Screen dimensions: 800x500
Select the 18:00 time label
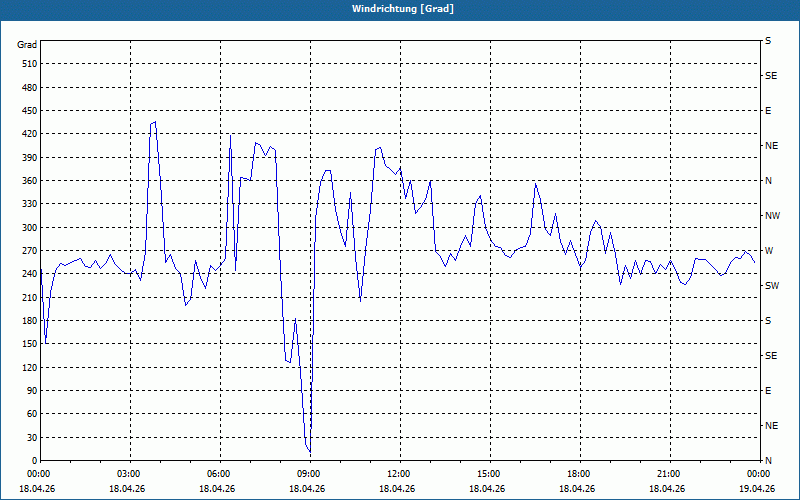581,474
